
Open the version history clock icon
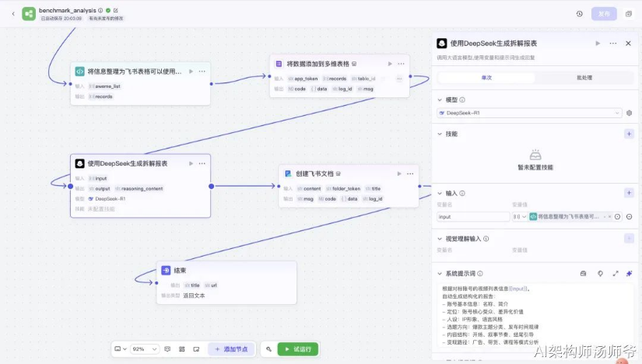coord(579,14)
